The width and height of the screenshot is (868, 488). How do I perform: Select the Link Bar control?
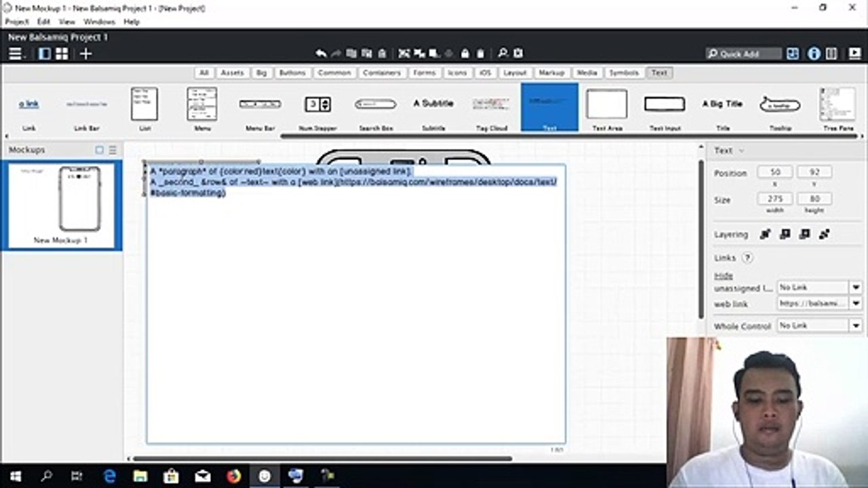coord(87,108)
